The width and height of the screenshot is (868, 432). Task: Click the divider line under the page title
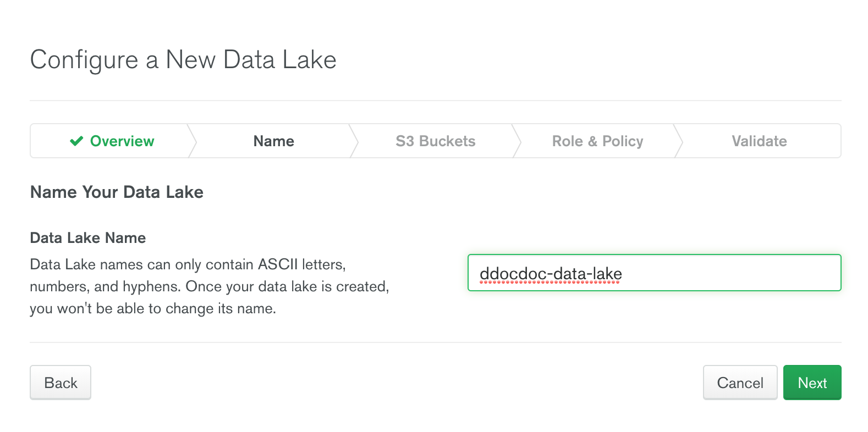[x=435, y=101]
